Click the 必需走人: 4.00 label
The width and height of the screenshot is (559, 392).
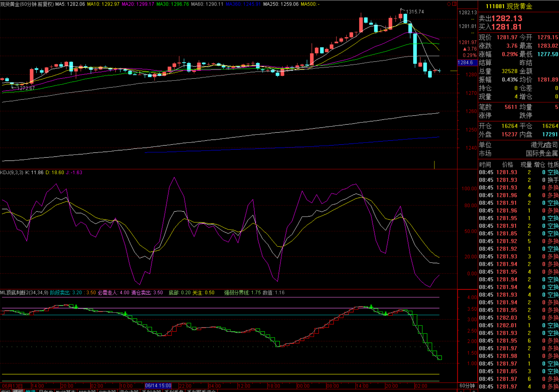tap(113, 292)
